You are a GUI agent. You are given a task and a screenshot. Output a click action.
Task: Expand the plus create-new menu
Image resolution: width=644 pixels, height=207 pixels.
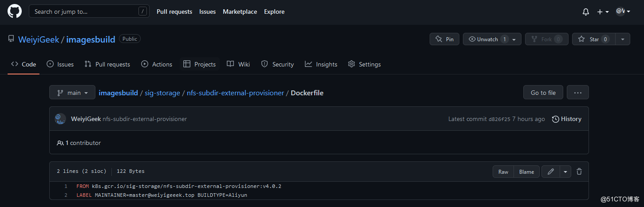[603, 12]
